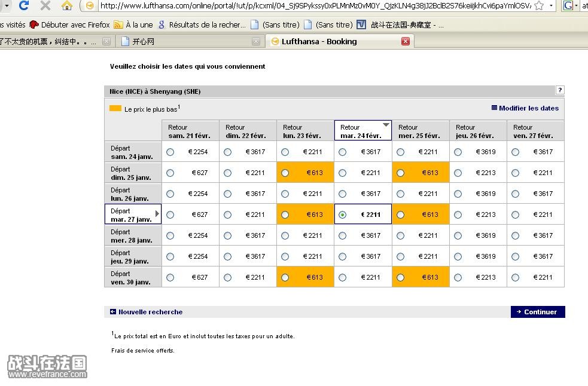Select €3619 fare: Départ lun. 26 janv., Retour jeu. 26 févr.
588x386 pixels.
pos(458,194)
